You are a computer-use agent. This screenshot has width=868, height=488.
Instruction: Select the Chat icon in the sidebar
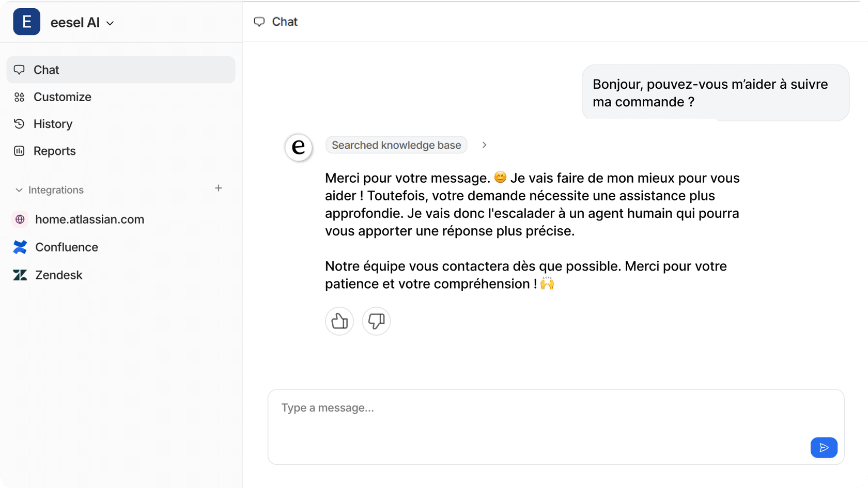(20, 70)
